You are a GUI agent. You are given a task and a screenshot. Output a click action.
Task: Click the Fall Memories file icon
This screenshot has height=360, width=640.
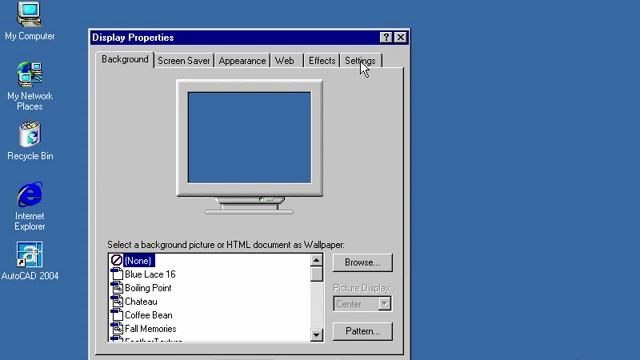click(117, 328)
